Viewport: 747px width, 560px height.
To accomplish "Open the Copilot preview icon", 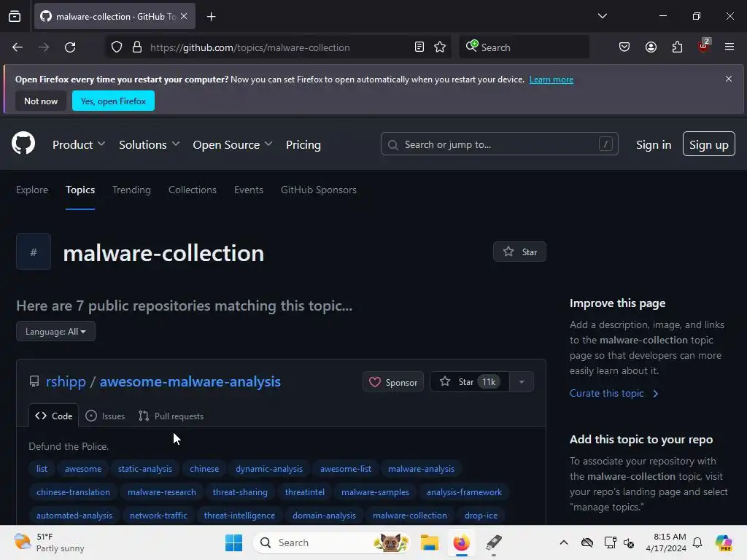I will [724, 542].
